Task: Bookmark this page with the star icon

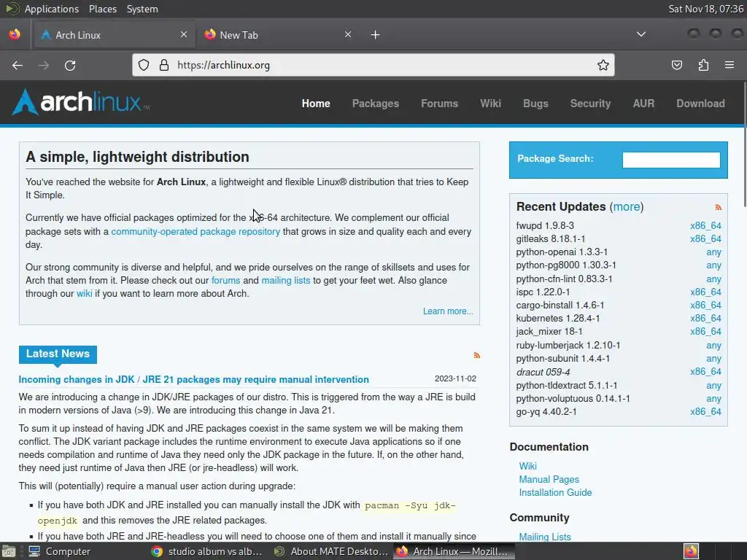Action: click(603, 65)
